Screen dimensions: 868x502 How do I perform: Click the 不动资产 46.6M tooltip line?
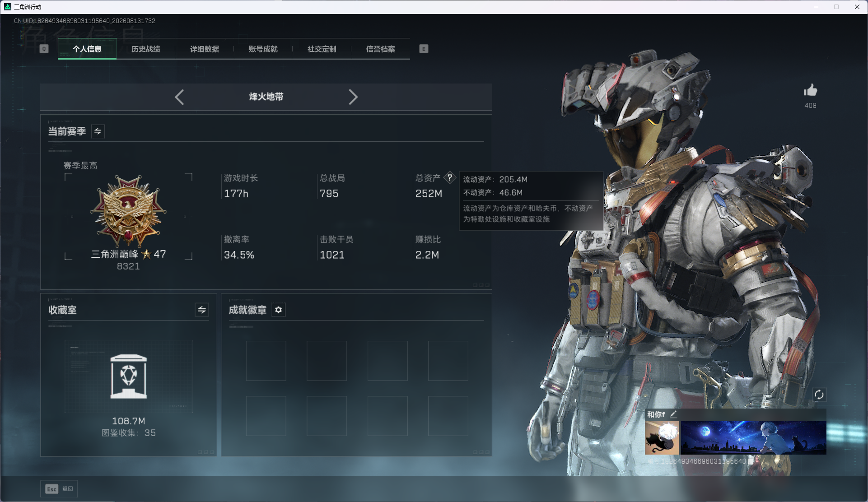[x=493, y=193]
